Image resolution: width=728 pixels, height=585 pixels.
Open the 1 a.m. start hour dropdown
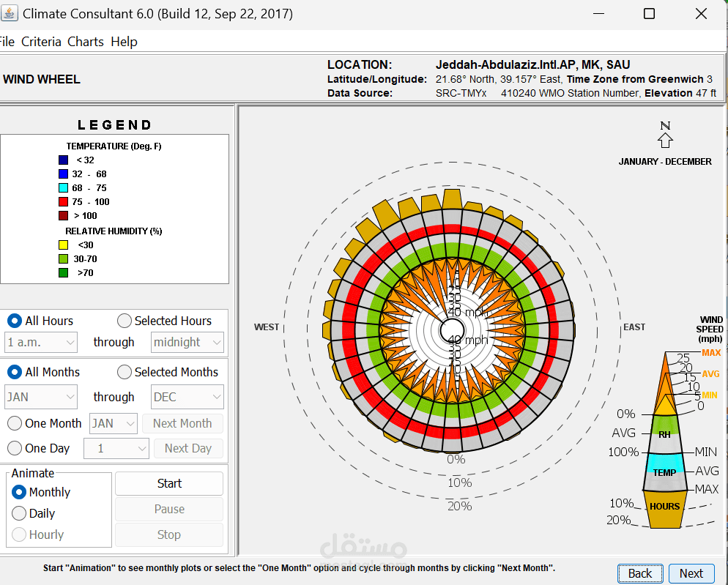[41, 343]
